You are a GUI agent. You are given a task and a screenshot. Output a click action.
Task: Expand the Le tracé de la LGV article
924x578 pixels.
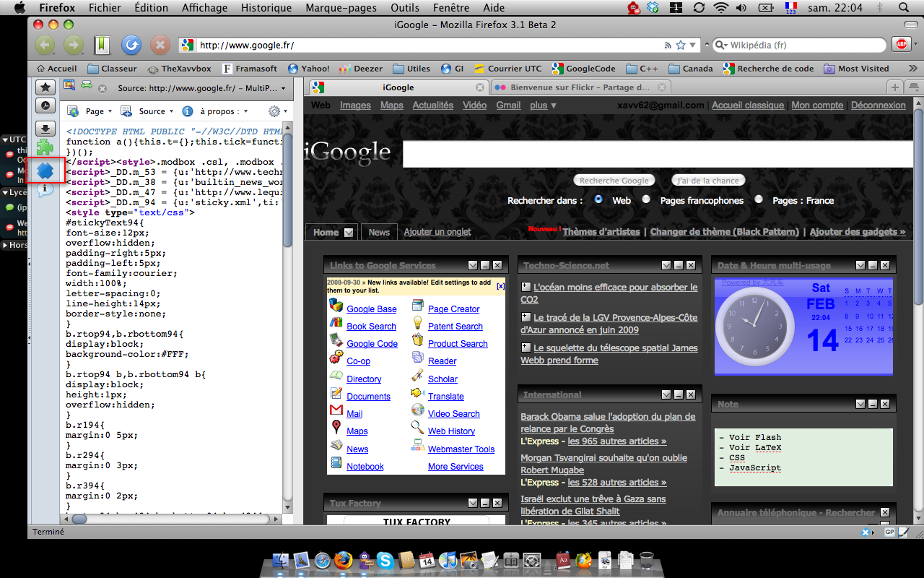526,317
